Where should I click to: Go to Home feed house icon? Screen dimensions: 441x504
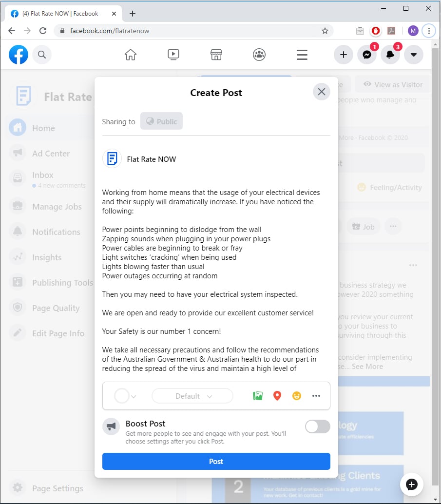(131, 55)
